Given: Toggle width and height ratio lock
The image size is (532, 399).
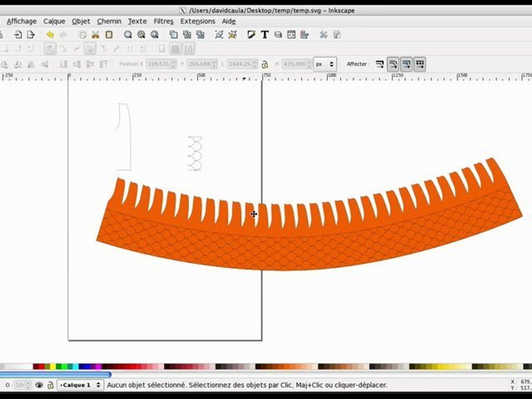Looking at the screenshot, I should point(265,64).
